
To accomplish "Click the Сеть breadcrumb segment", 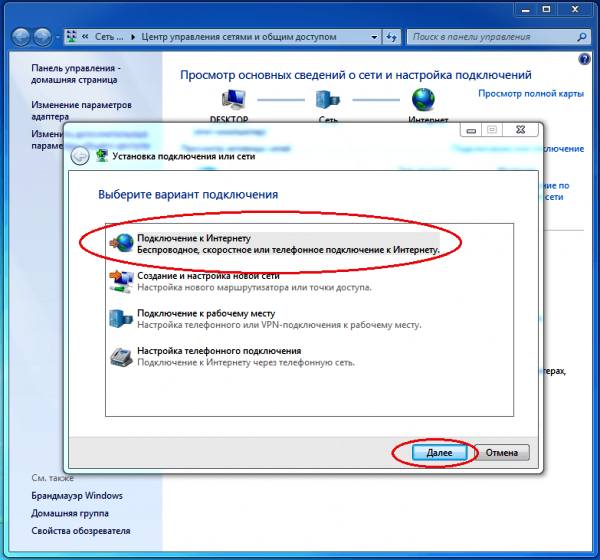I will pos(109,37).
